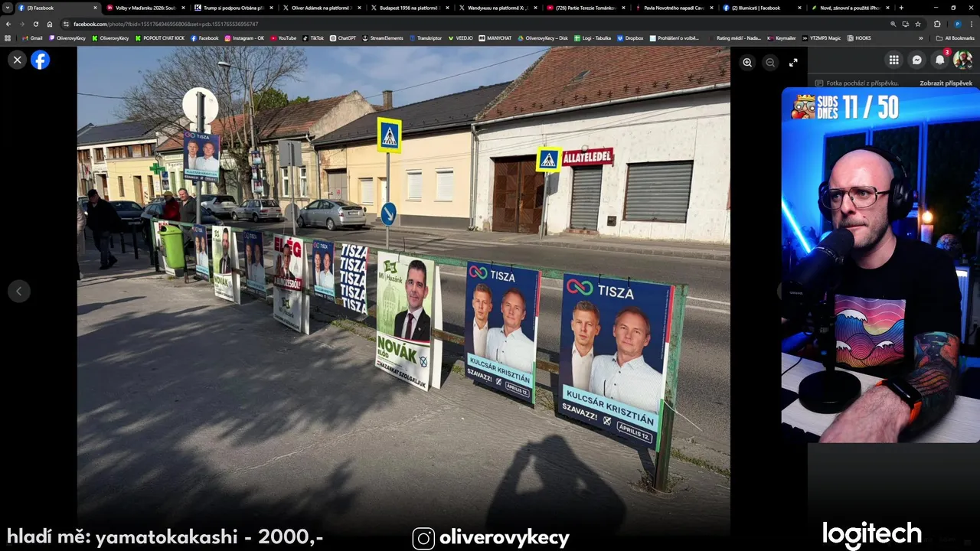This screenshot has height=551, width=980.
Task: Open Messenger chats
Action: click(x=916, y=60)
